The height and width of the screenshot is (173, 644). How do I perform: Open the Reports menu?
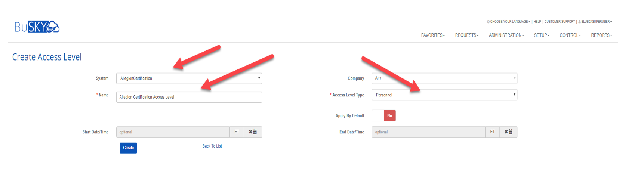tap(601, 35)
